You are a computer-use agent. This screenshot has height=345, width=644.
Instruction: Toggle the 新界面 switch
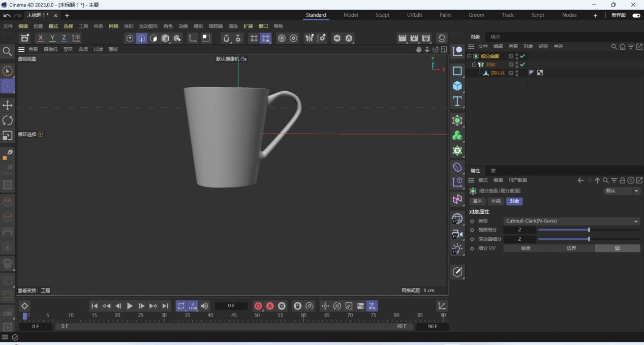tap(636, 15)
